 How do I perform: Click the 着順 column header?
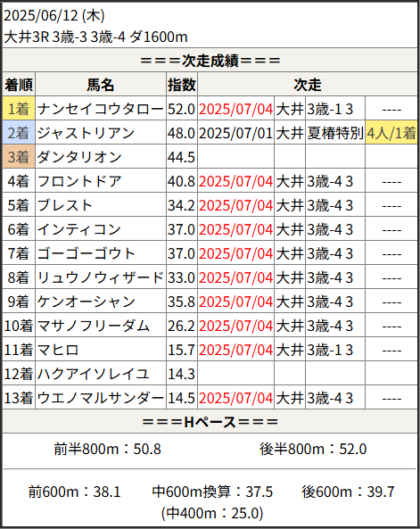pos(19,85)
